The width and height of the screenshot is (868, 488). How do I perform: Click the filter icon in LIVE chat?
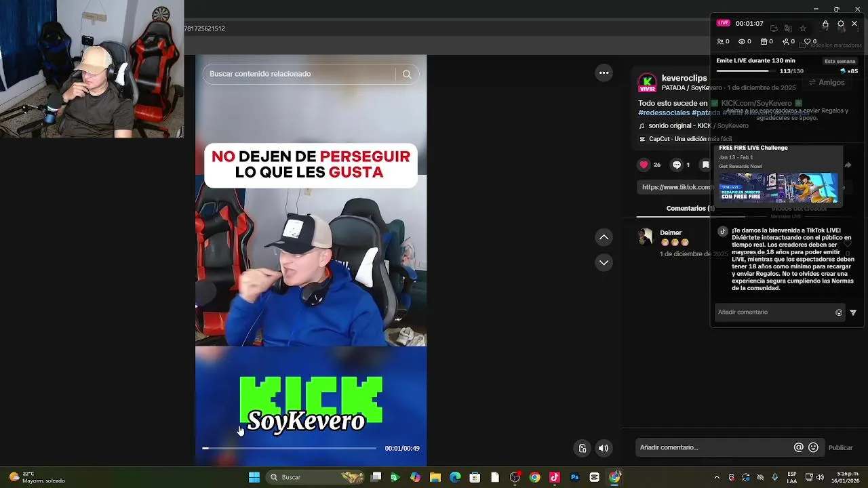click(853, 312)
